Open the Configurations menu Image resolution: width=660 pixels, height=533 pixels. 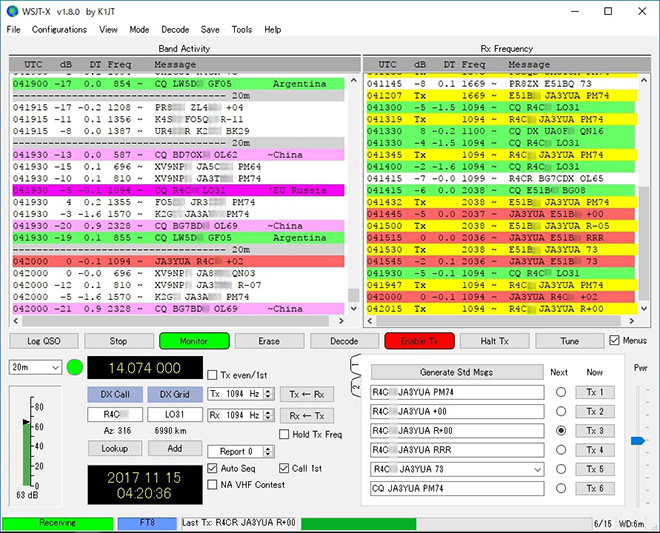pos(59,30)
